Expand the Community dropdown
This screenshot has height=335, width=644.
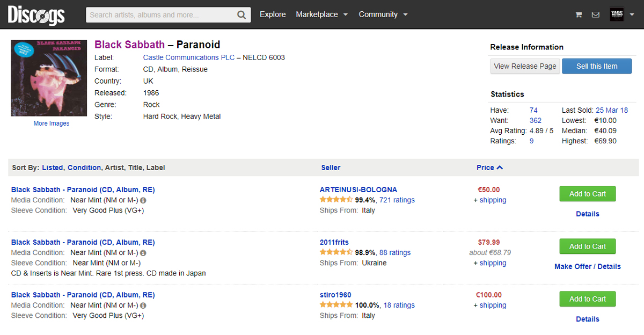click(383, 14)
